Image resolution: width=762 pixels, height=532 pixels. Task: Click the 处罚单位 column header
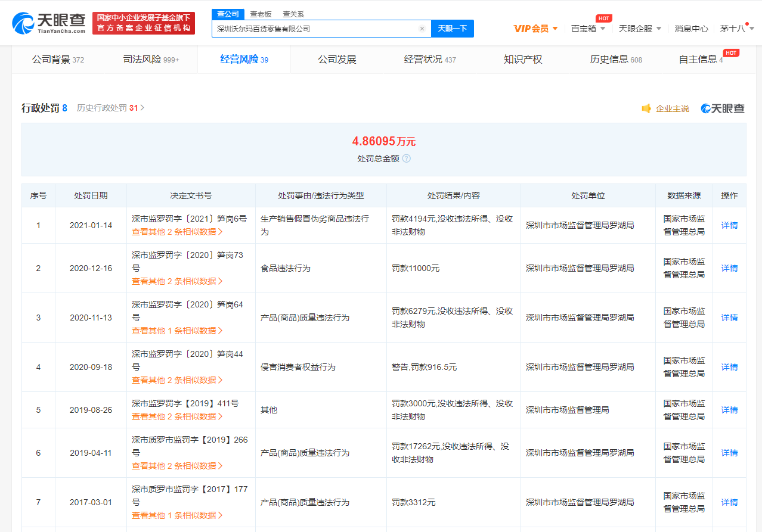588,195
